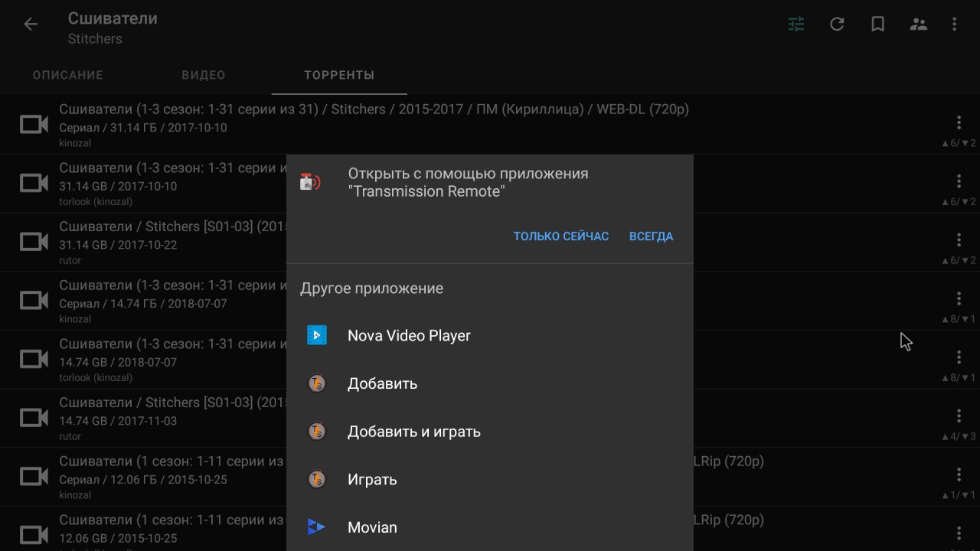
Task: Select the ТОРРЕНТЫ tab
Action: tap(339, 75)
